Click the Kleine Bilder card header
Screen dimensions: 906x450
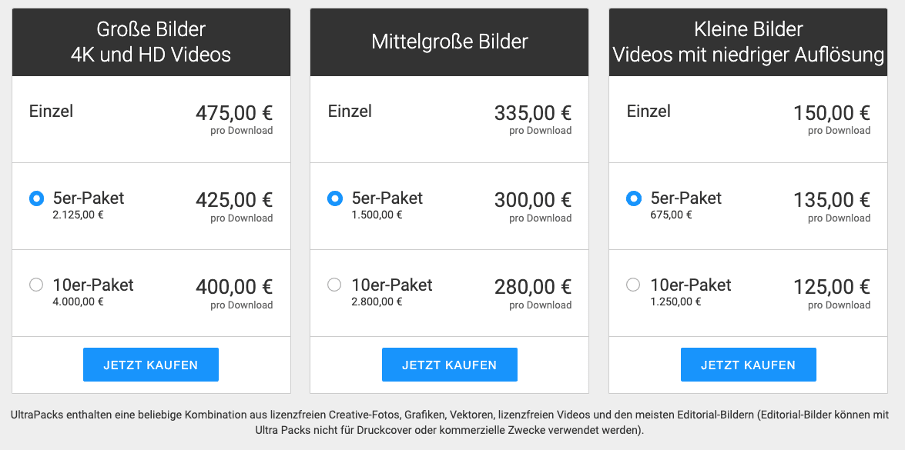click(748, 42)
